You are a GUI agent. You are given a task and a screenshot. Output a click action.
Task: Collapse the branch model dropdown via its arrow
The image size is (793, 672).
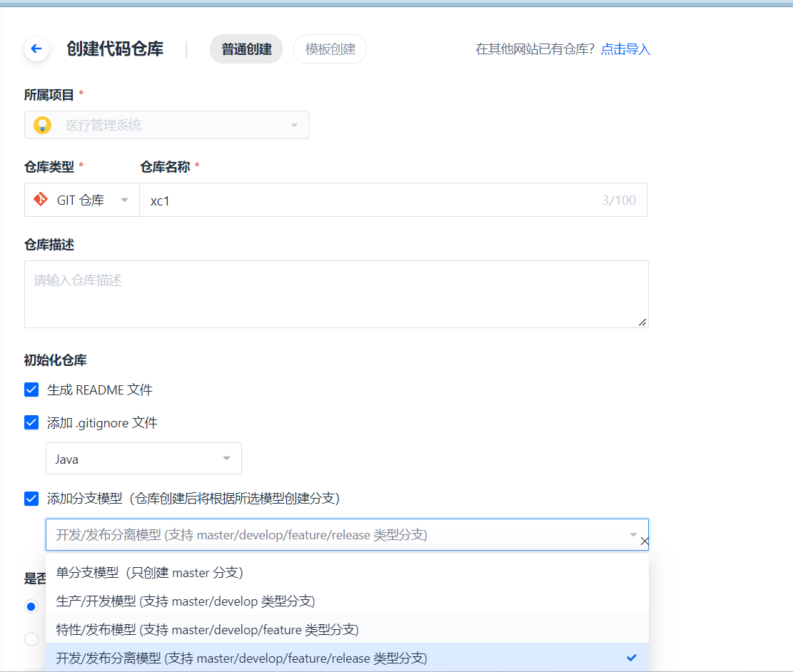coord(632,534)
